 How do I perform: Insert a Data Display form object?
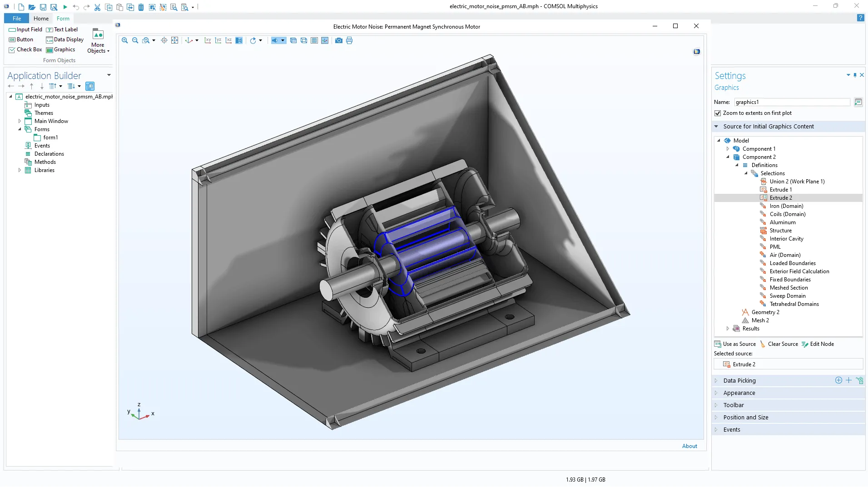[x=65, y=39]
